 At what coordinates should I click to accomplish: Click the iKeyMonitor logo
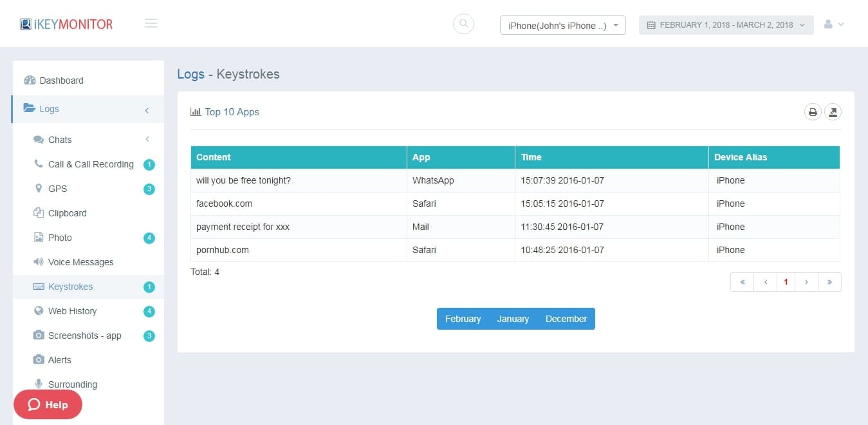coord(66,24)
